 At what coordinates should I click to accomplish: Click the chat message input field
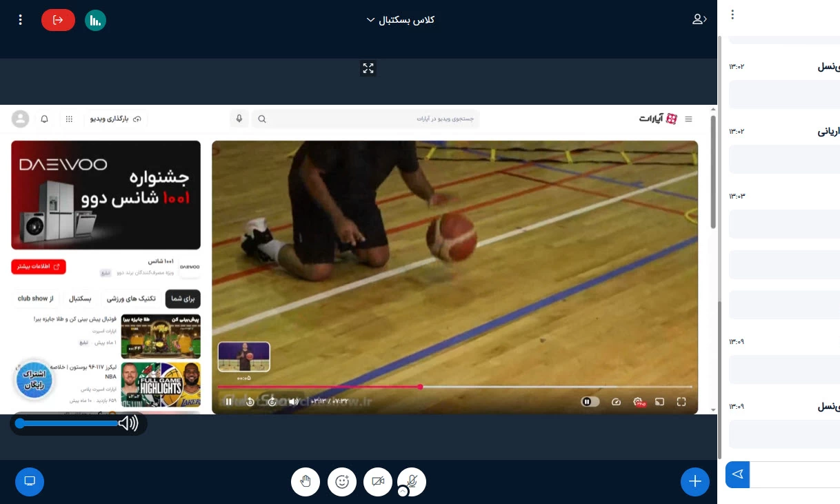pyautogui.click(x=794, y=474)
